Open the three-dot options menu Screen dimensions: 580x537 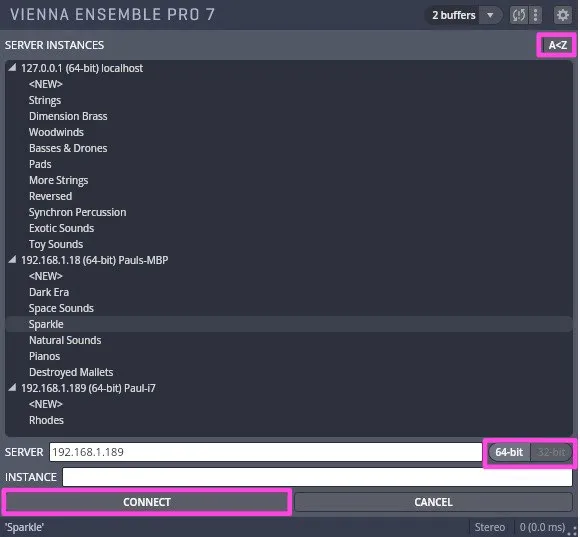click(535, 15)
